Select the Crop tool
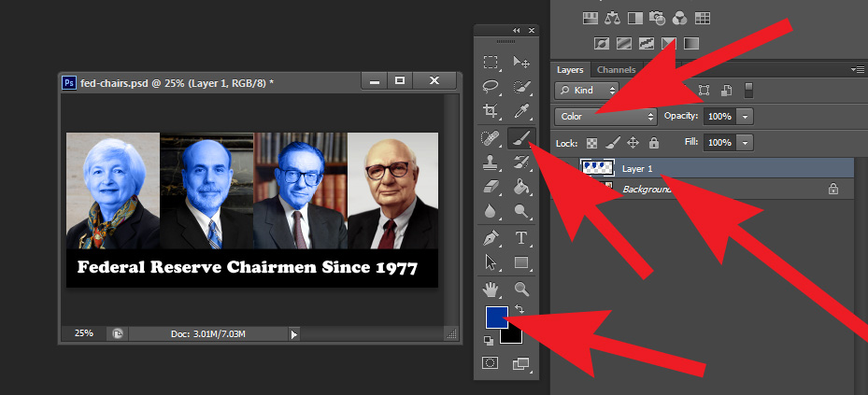The image size is (868, 395). [x=491, y=110]
